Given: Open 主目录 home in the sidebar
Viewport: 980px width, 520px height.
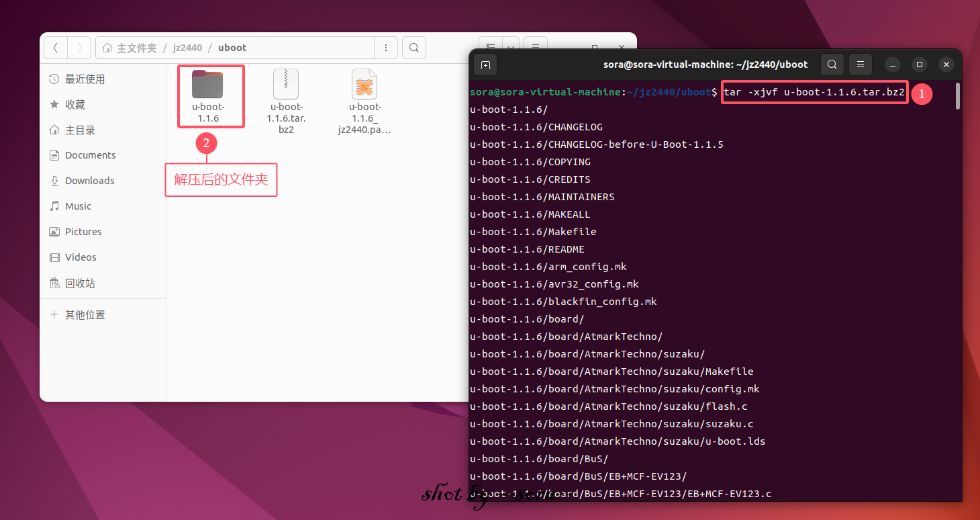Looking at the screenshot, I should click(103, 130).
